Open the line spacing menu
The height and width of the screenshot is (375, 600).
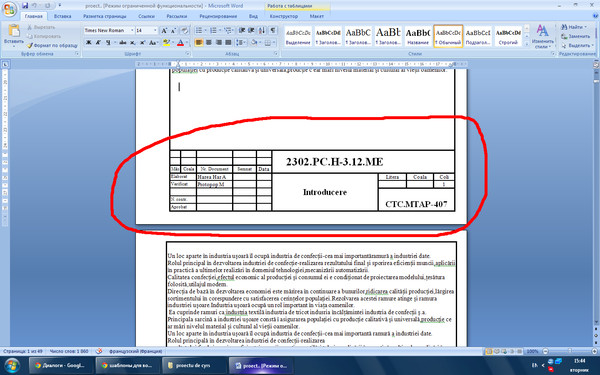coord(241,42)
